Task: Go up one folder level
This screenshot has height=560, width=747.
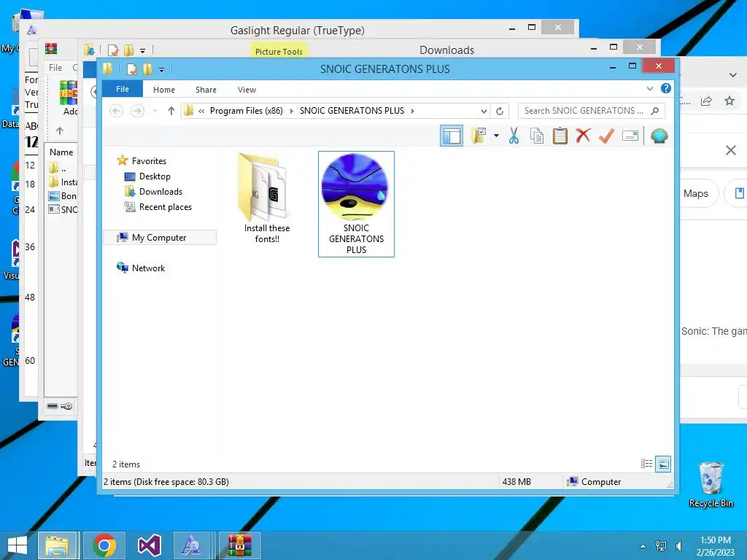Action: click(x=171, y=111)
